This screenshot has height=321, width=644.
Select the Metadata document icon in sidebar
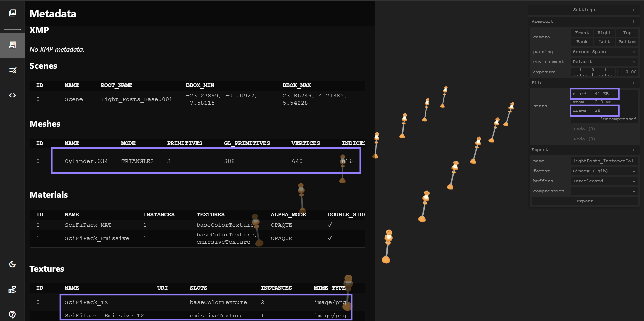click(12, 45)
